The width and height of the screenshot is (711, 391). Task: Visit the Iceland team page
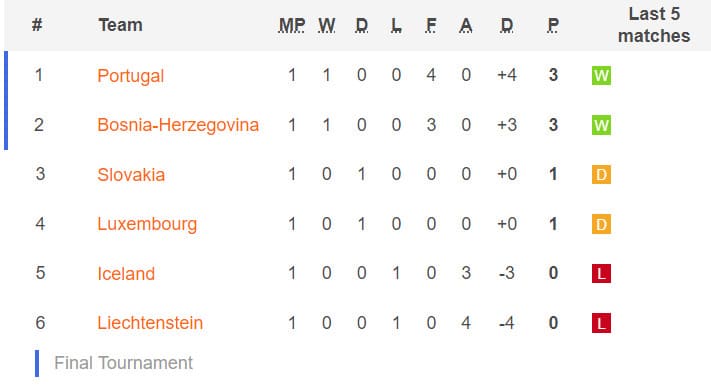pyautogui.click(x=126, y=274)
